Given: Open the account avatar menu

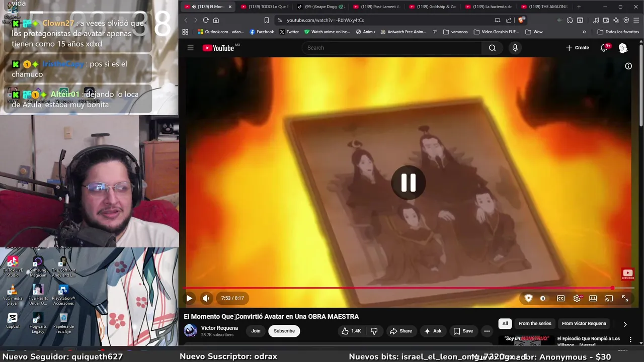Looking at the screenshot, I should coord(623,48).
